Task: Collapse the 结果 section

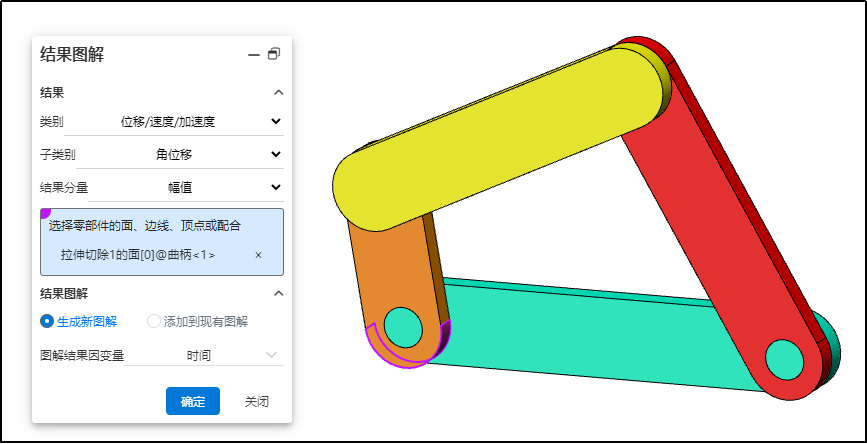Action: pos(278,93)
